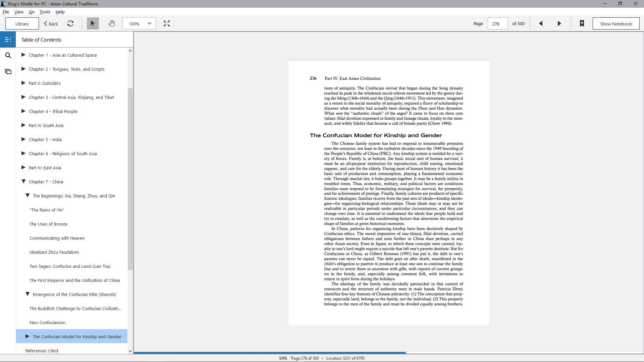Image resolution: width=644 pixels, height=362 pixels.
Task: Click the table of contents scrollbar thumb
Action: click(x=130, y=179)
